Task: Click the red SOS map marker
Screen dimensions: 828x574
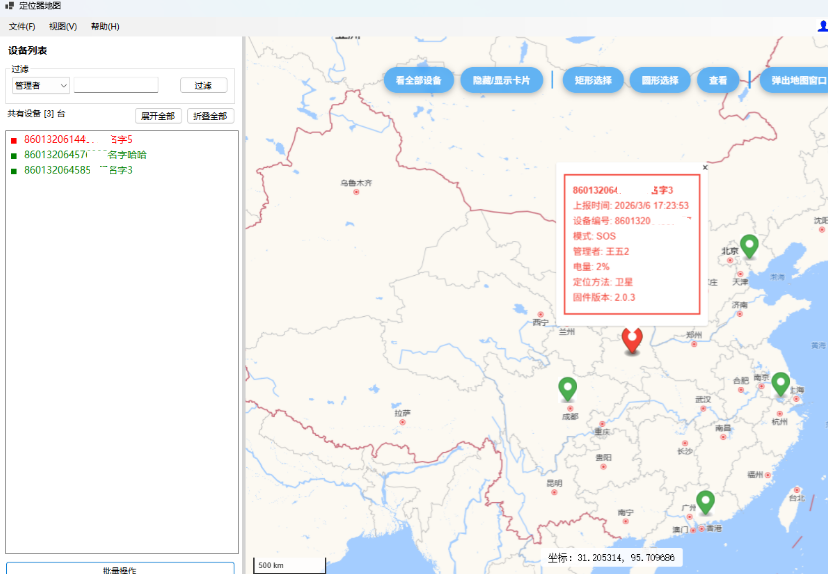Action: 631,339
